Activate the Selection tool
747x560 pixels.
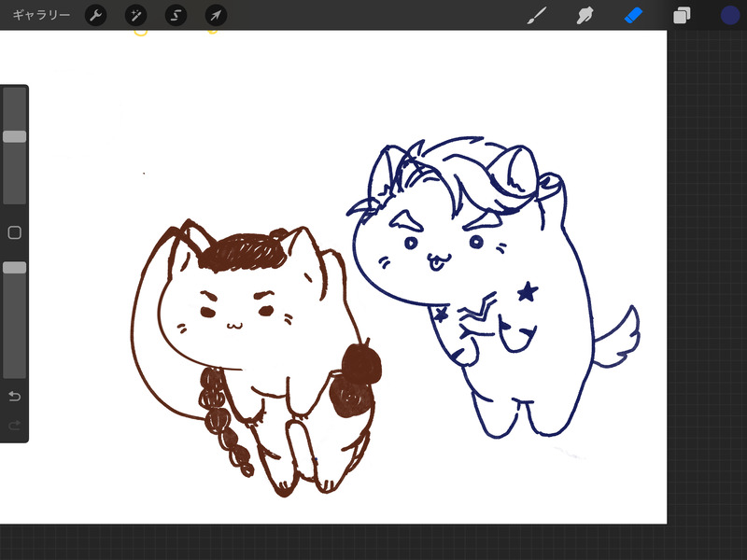point(176,16)
